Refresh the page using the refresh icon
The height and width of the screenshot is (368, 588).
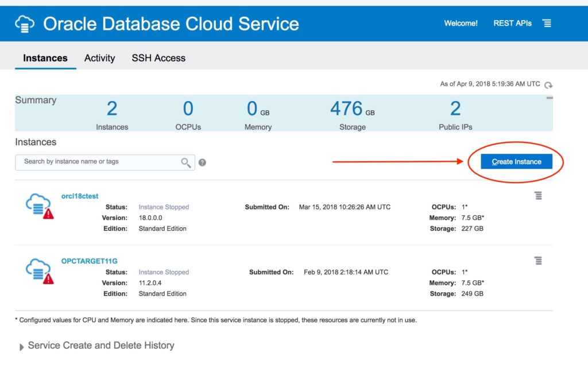point(548,85)
